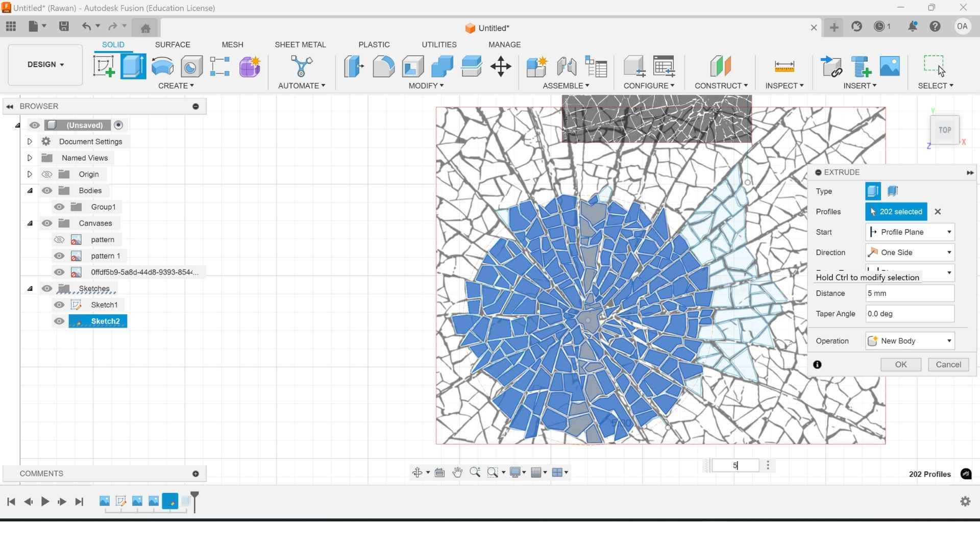
Task: Show the hidden Origin folder
Action: 47,174
